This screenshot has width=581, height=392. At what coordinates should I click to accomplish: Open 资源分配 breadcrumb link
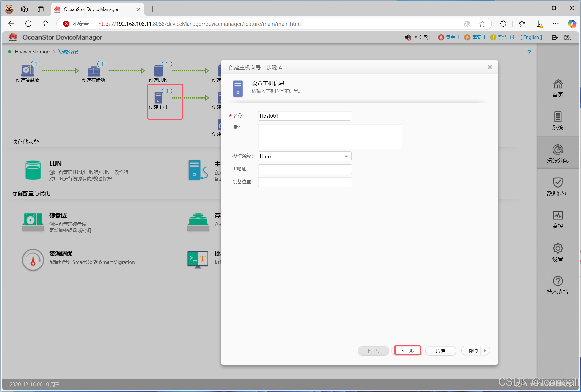point(68,52)
